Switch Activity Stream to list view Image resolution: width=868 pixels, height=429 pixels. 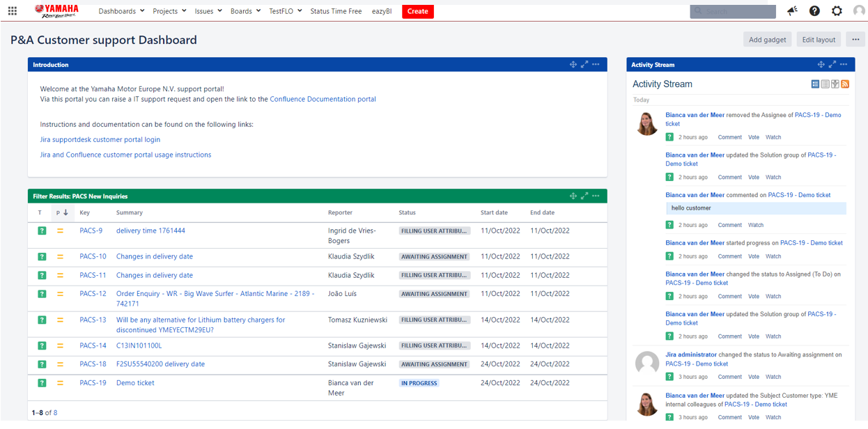click(826, 84)
